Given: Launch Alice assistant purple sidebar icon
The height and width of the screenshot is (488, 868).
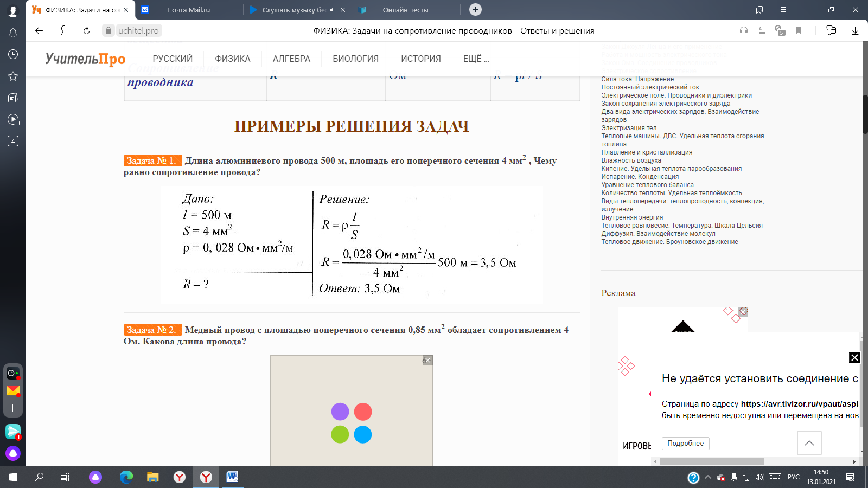Looking at the screenshot, I should click(x=13, y=453).
